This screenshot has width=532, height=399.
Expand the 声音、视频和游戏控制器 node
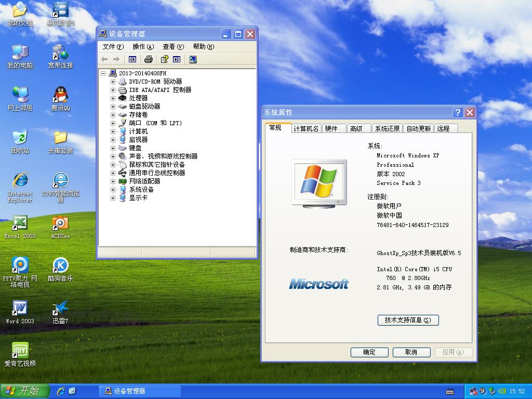pos(113,156)
